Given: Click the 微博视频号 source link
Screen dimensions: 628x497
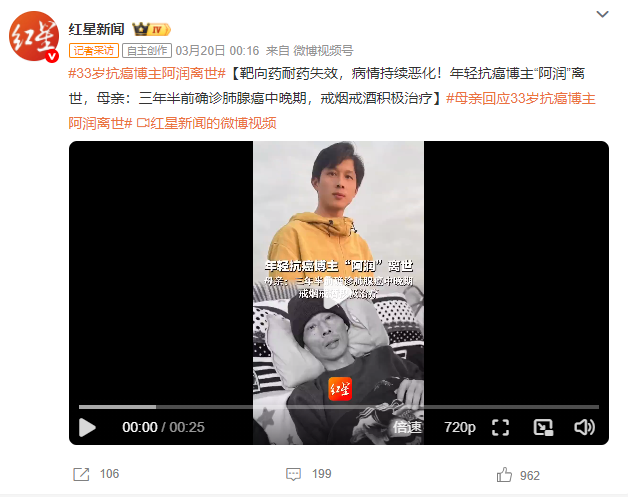Looking at the screenshot, I should [323, 51].
